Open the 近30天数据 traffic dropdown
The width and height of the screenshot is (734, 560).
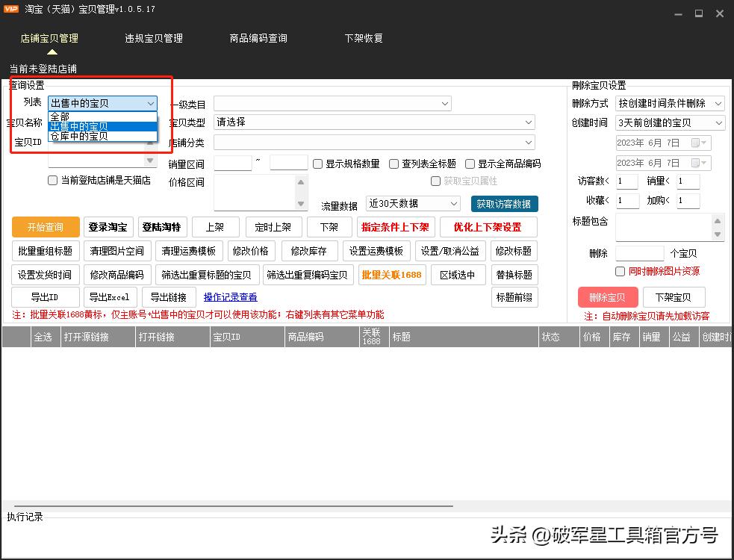click(412, 203)
